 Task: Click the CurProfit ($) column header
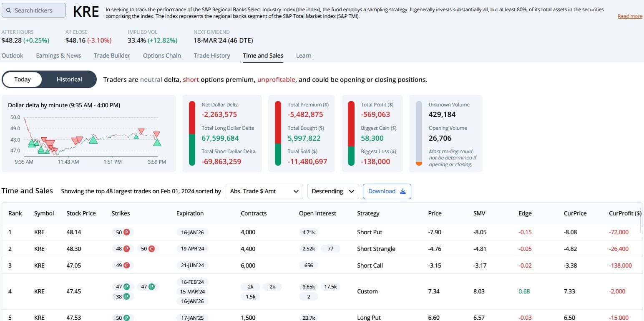tap(625, 213)
